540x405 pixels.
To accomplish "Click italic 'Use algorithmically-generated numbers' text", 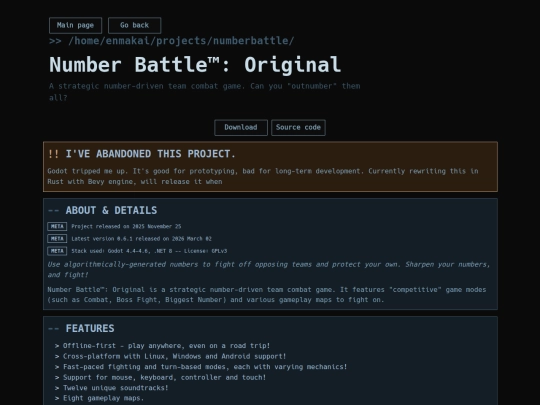I will pyautogui.click(x=269, y=270).
